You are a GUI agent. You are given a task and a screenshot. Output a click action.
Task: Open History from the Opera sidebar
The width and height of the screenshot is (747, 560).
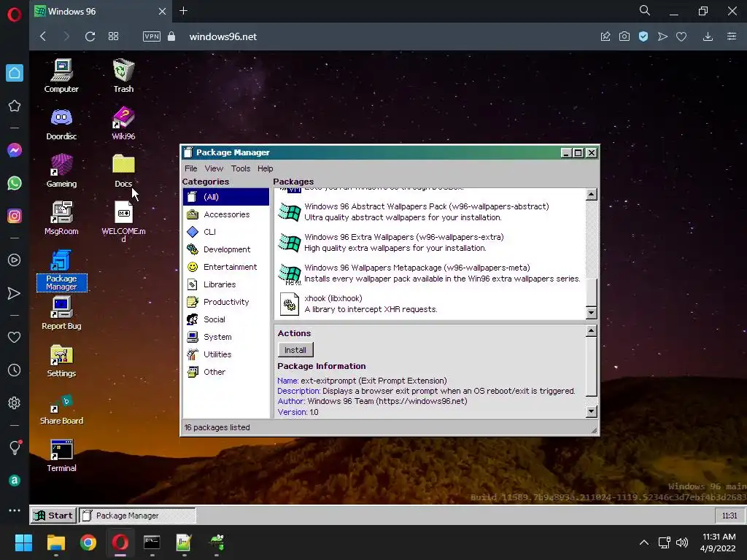coord(15,370)
